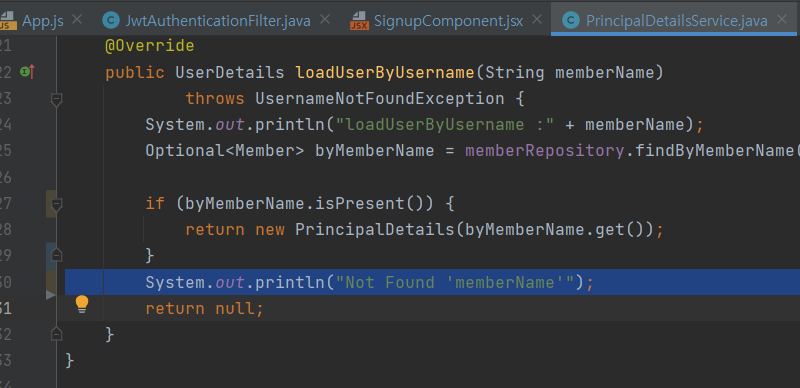Collapse the method fold marker at throws line
Image resolution: width=800 pixels, height=388 pixels.
point(57,99)
